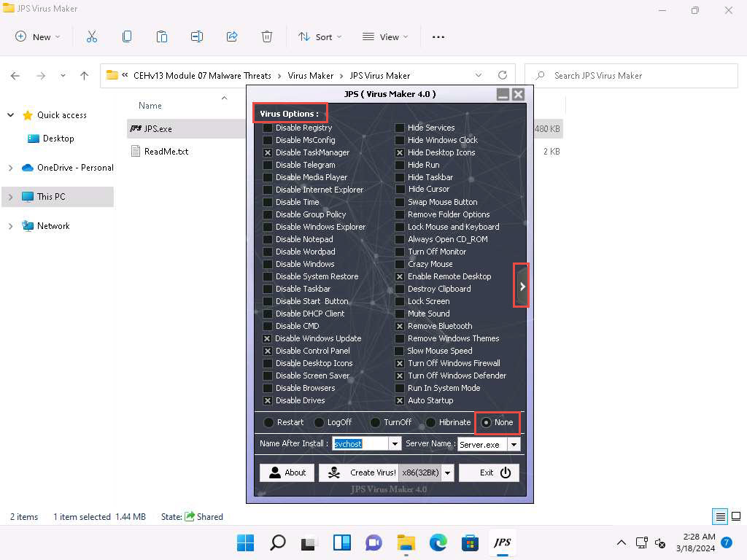Expand the x86(32Bit) architecture dropdown
The image size is (747, 560).
[x=447, y=472]
